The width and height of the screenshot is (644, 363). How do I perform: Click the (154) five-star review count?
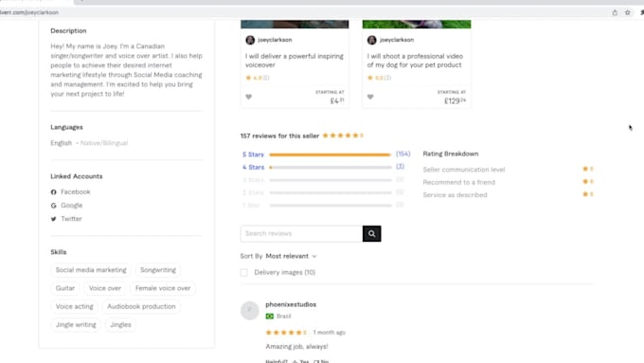pyautogui.click(x=402, y=154)
